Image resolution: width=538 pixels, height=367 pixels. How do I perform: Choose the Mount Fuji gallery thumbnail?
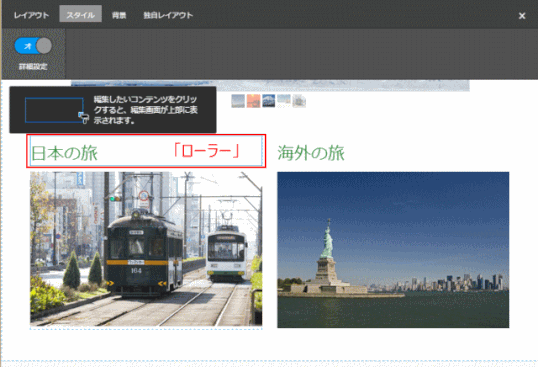(269, 101)
